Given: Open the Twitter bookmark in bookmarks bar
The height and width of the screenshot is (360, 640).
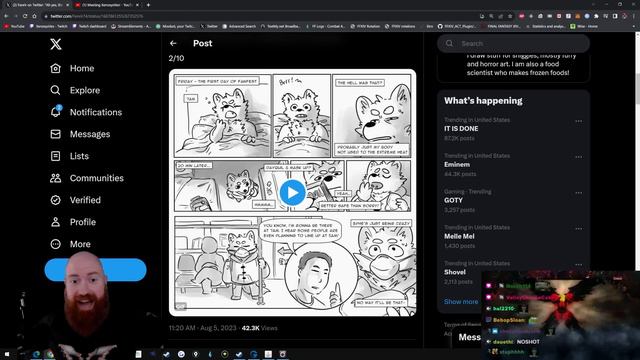Looking at the screenshot, I should point(209,26).
